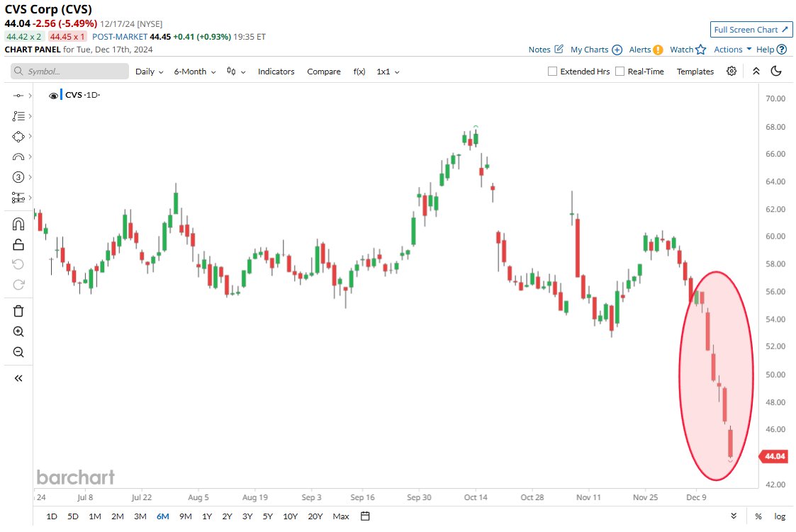Toggle CVS series visibility eye icon

(x=52, y=96)
